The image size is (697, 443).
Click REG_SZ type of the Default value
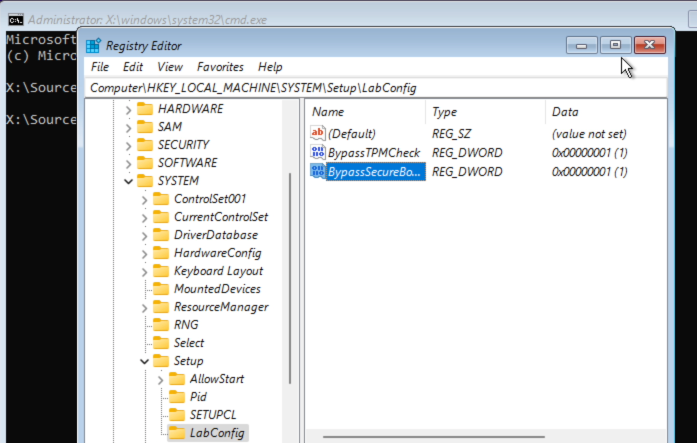pyautogui.click(x=451, y=134)
